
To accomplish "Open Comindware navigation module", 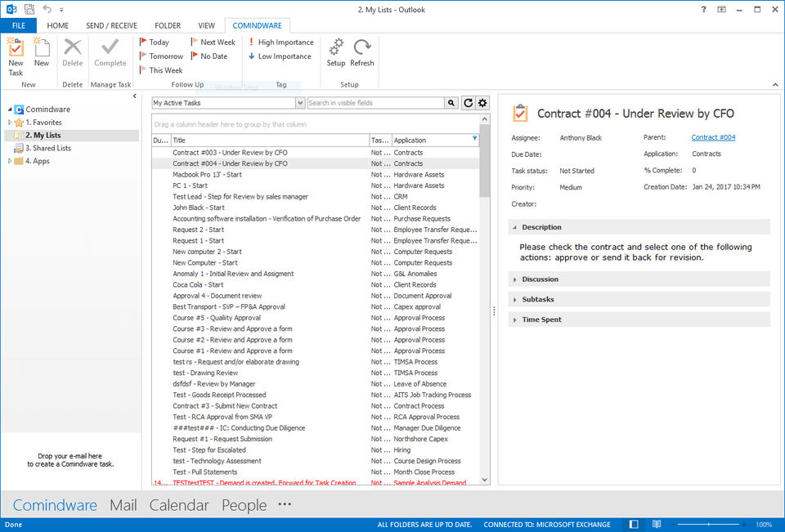I will pyautogui.click(x=55, y=505).
